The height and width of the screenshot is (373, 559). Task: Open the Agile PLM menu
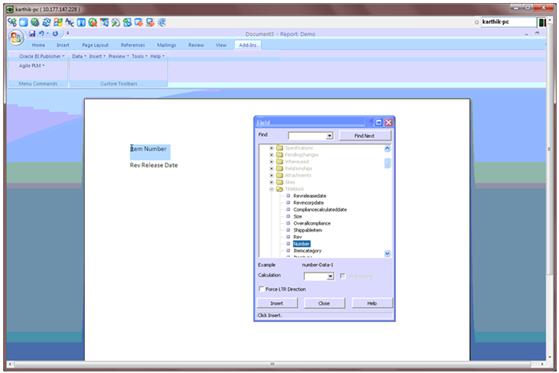click(x=32, y=66)
